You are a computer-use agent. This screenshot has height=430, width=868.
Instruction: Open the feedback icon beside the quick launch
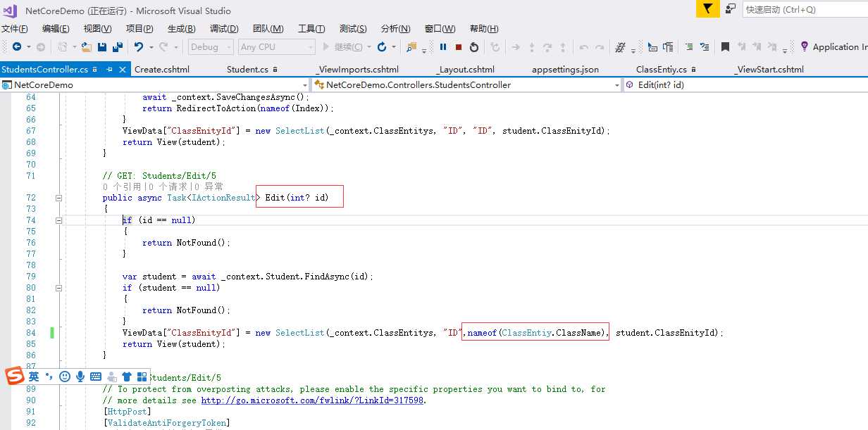(x=731, y=9)
